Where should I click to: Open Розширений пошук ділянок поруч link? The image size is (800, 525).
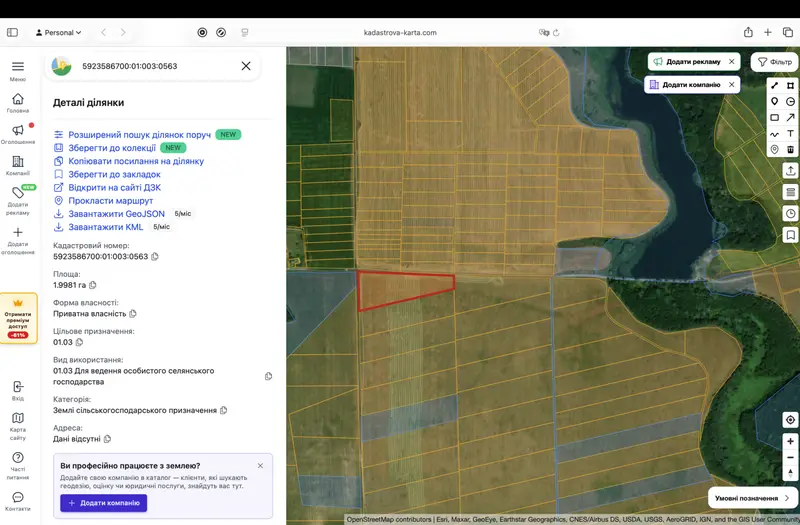click(x=139, y=135)
